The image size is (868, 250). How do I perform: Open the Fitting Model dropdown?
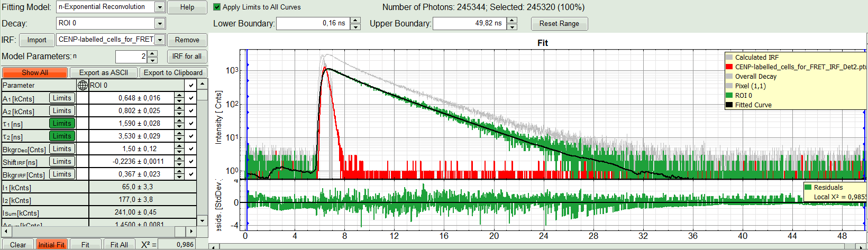160,7
